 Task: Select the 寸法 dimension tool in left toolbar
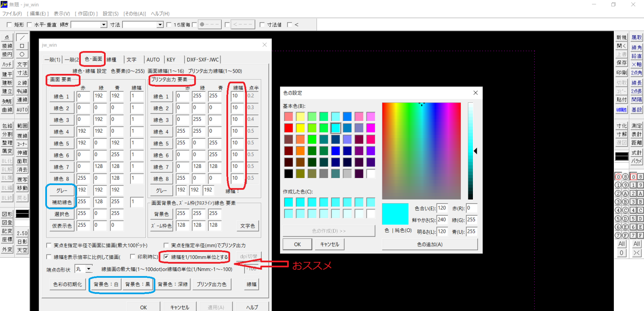point(22,73)
